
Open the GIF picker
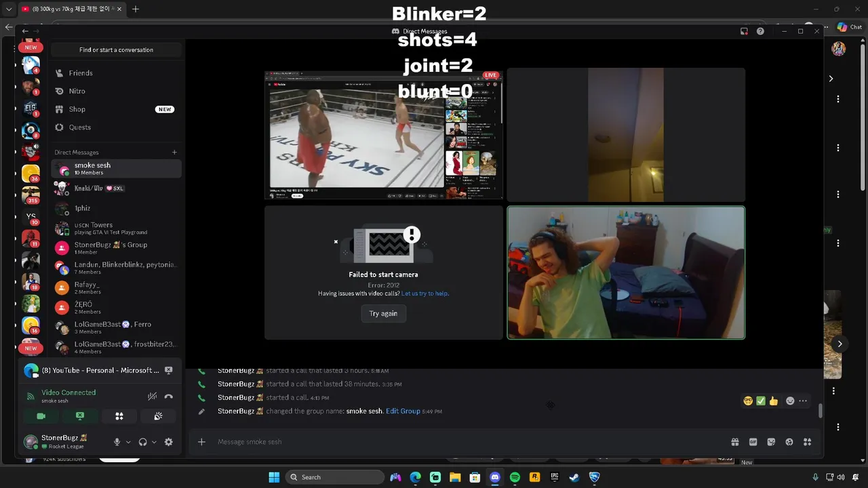pos(753,442)
